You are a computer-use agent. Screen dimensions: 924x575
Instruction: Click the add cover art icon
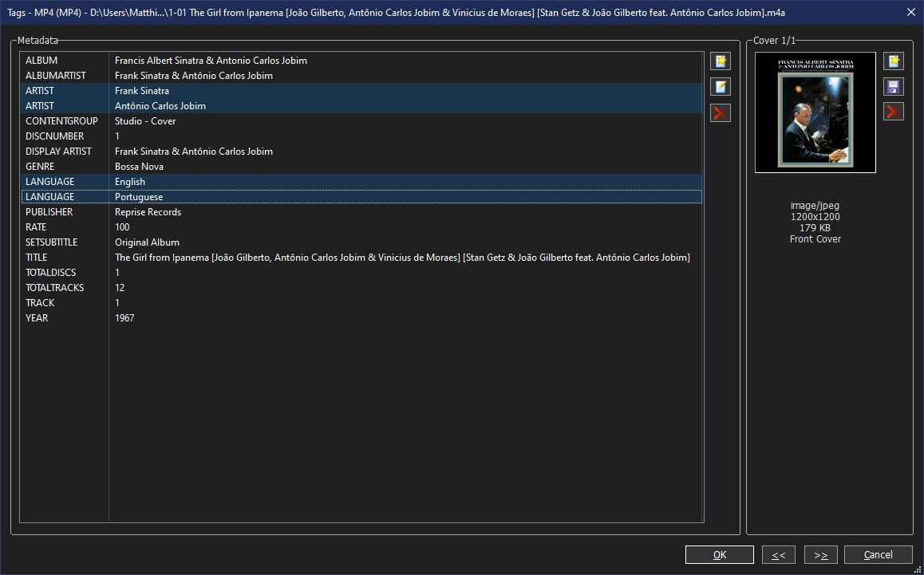(894, 61)
